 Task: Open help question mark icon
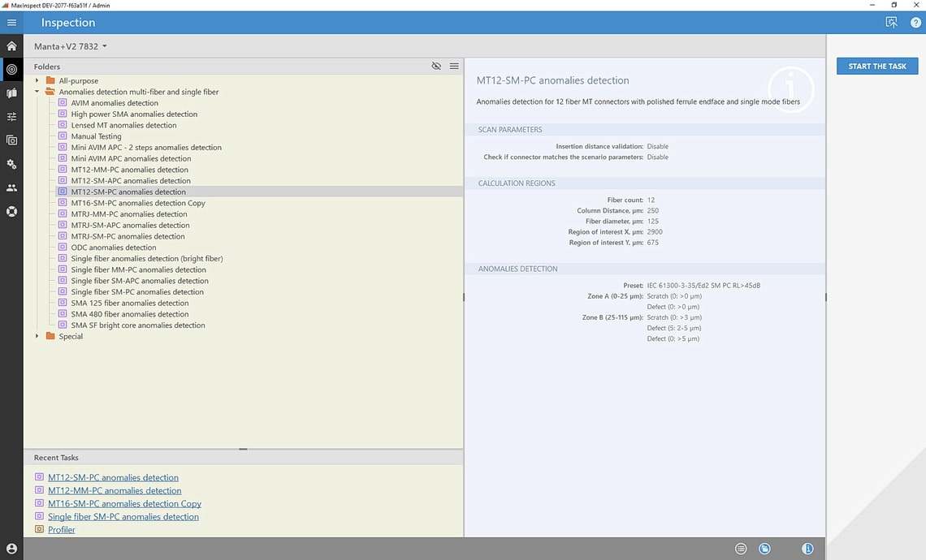point(915,23)
